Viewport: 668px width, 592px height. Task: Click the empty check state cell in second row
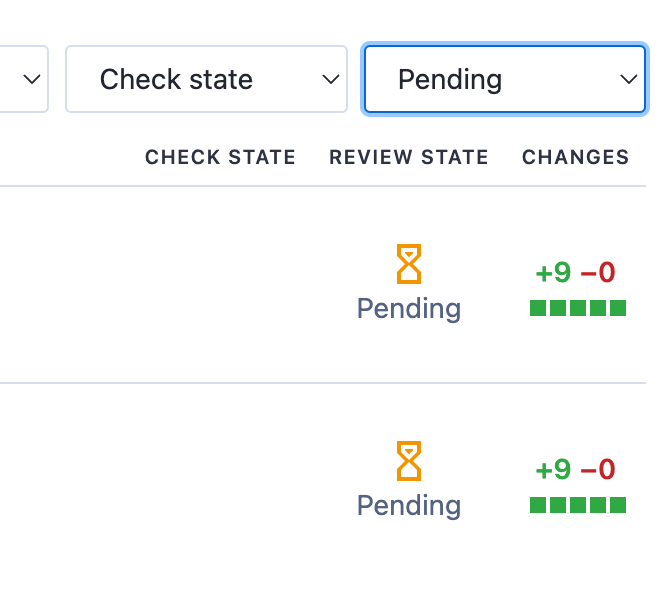(x=220, y=482)
